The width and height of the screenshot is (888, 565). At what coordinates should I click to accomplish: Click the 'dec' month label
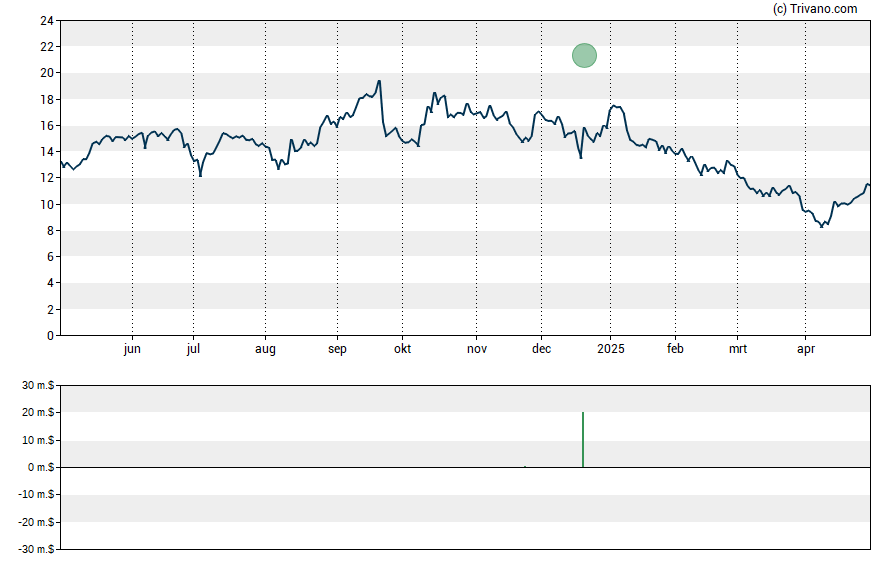pos(541,349)
